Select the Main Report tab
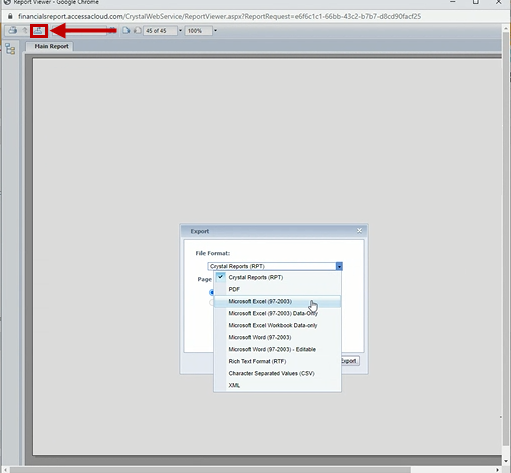 pyautogui.click(x=51, y=46)
